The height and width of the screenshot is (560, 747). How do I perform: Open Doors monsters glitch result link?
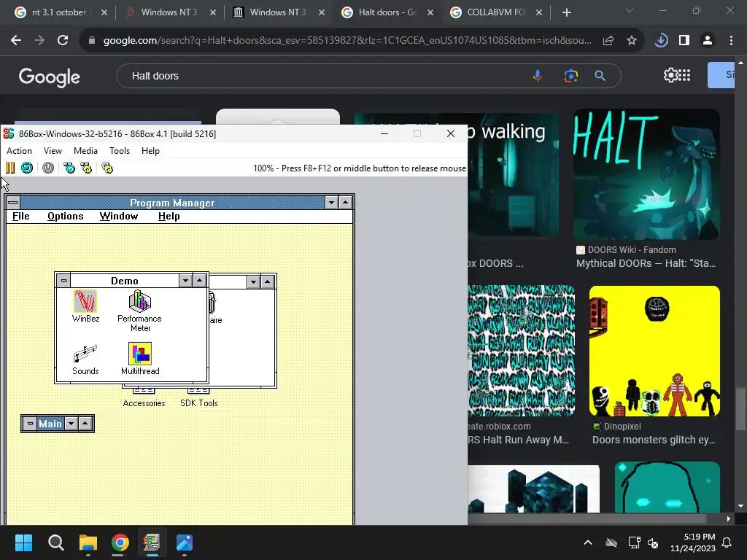pyautogui.click(x=654, y=440)
